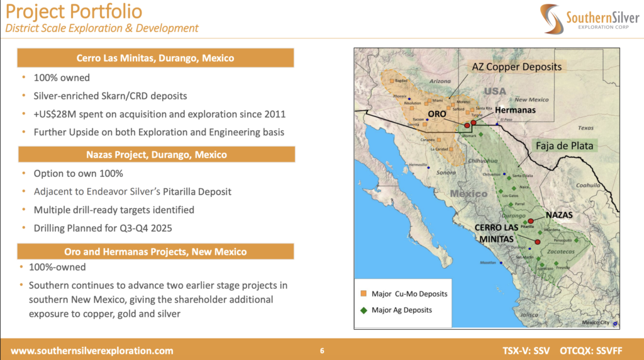Image resolution: width=644 pixels, height=360 pixels.
Task: Select the Nazas Project section header
Action: [x=155, y=154]
